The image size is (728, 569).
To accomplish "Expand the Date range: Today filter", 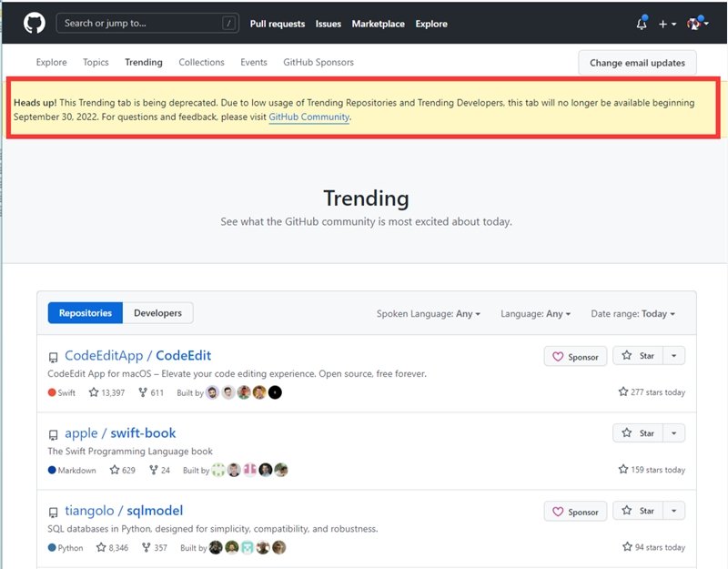I will pos(632,314).
